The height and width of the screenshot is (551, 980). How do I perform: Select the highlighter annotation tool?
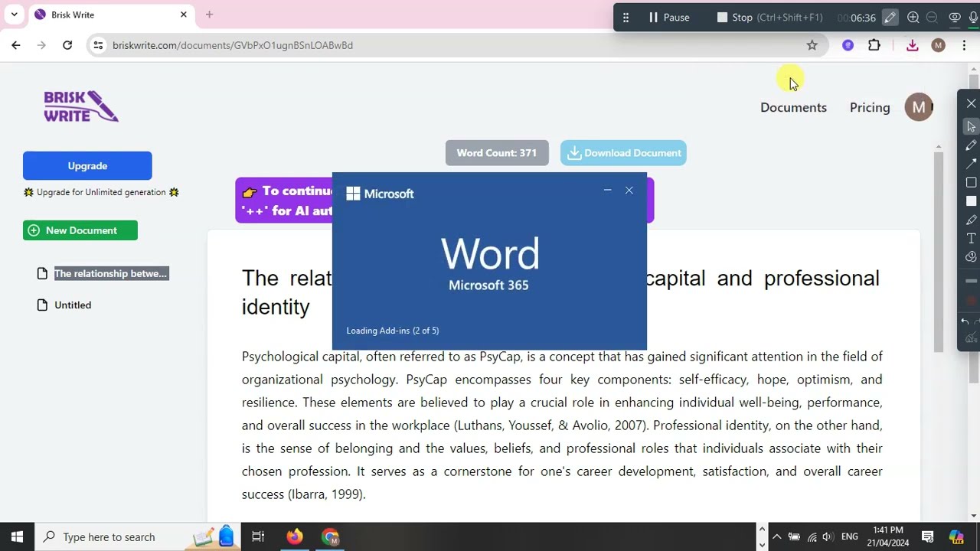(x=971, y=220)
